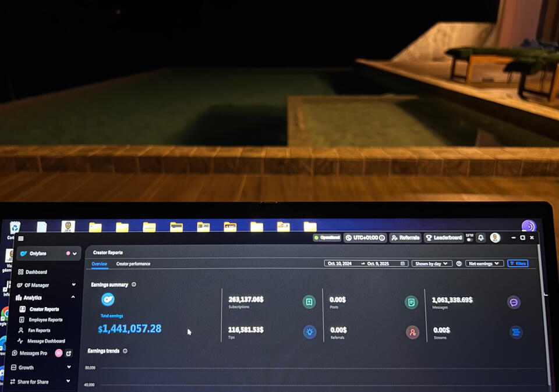Click the Tips lightbulb icon
The height and width of the screenshot is (392, 559).
309,332
